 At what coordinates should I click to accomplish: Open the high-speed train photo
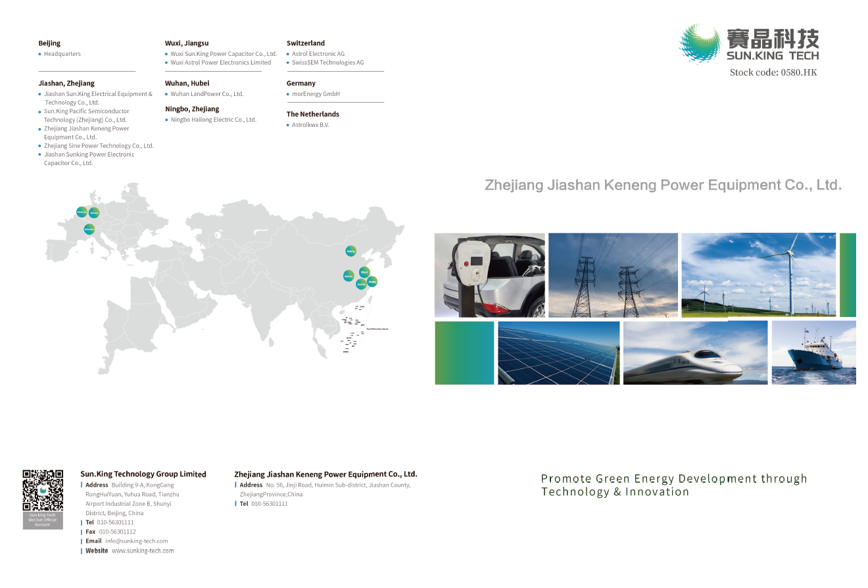click(695, 353)
